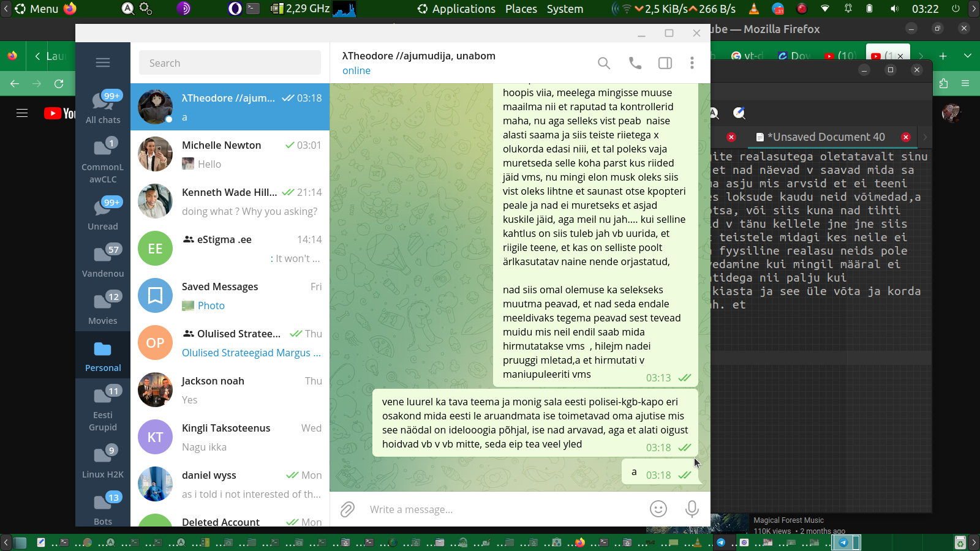The image size is (980, 551).
Task: Open the Applications menu
Action: point(457,9)
